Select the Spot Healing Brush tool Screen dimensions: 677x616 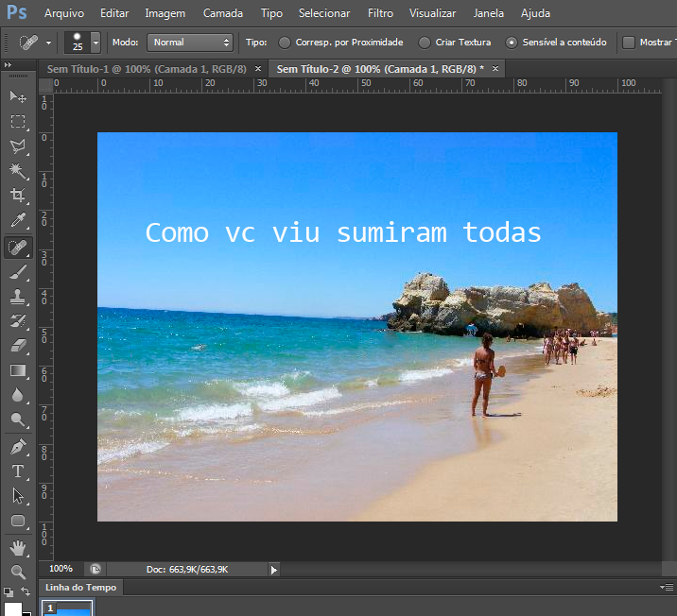[x=18, y=248]
